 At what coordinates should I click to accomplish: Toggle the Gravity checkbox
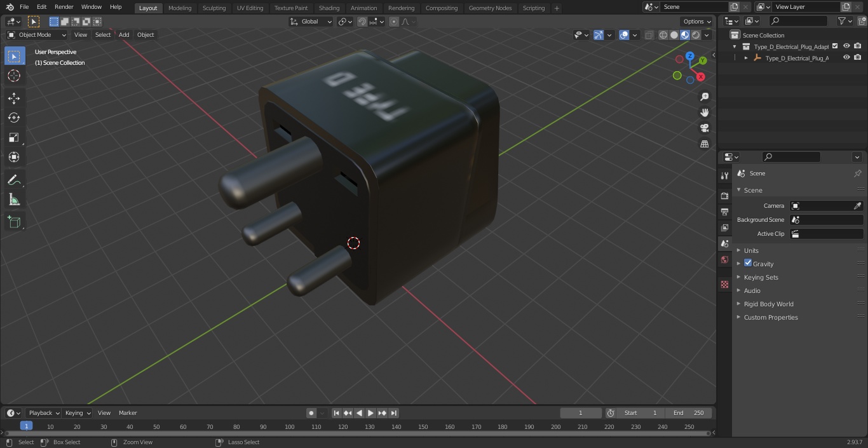coord(748,263)
